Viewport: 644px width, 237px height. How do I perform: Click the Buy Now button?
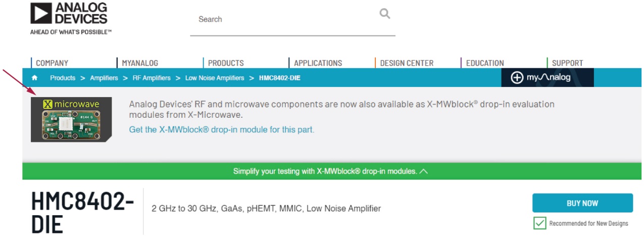(582, 203)
